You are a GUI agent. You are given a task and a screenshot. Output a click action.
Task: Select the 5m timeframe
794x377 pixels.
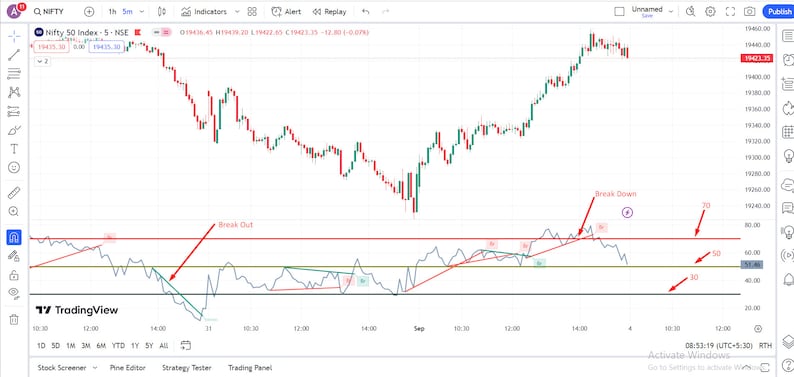click(127, 11)
